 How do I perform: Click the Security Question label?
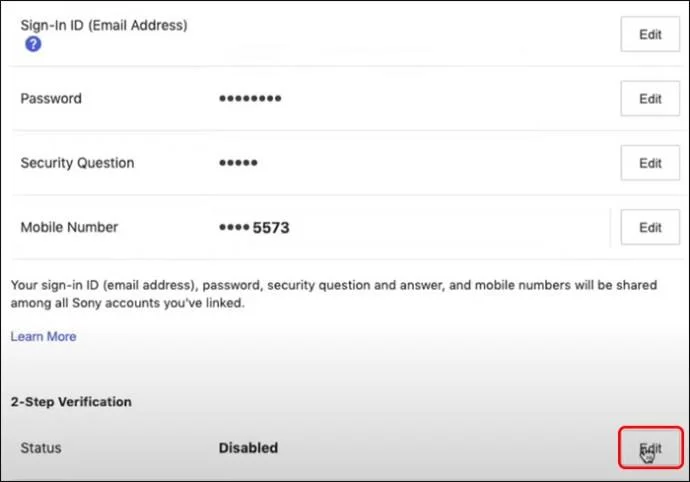pyautogui.click(x=77, y=163)
